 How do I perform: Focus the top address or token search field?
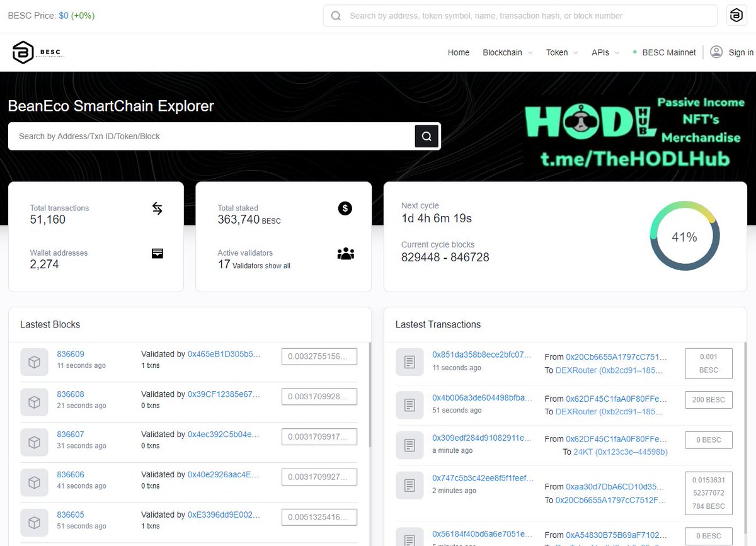pyautogui.click(x=520, y=16)
